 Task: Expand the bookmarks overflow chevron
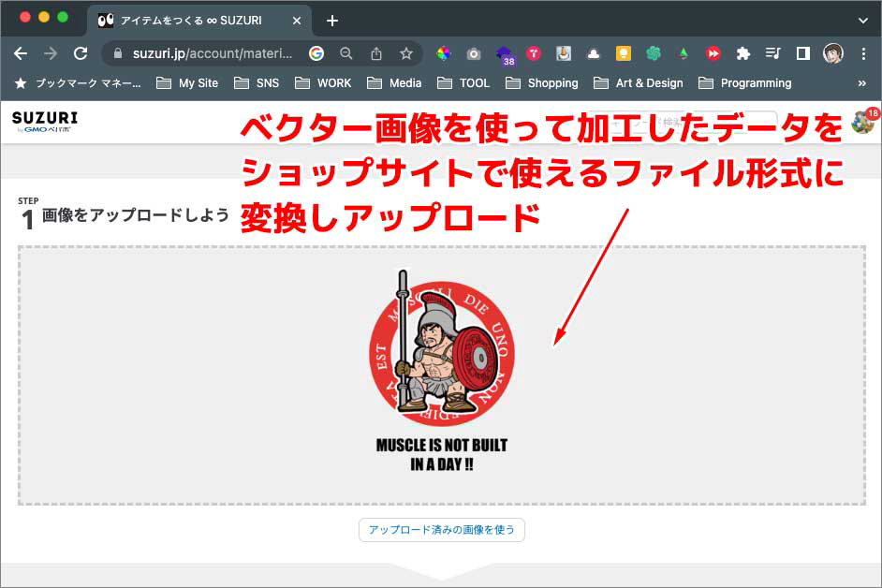pos(863,83)
